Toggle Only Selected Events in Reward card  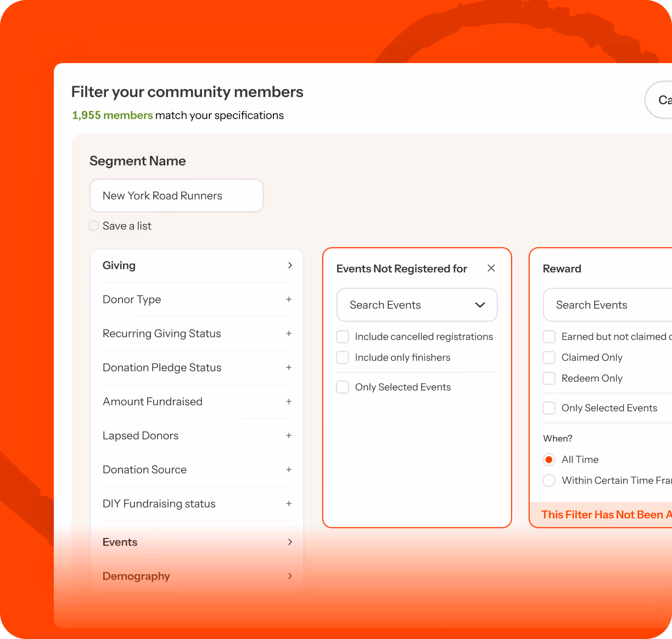[x=549, y=408]
